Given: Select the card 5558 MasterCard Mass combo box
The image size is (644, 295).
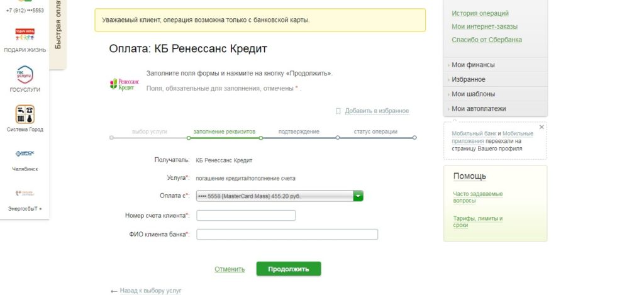Looking at the screenshot, I should [279, 196].
